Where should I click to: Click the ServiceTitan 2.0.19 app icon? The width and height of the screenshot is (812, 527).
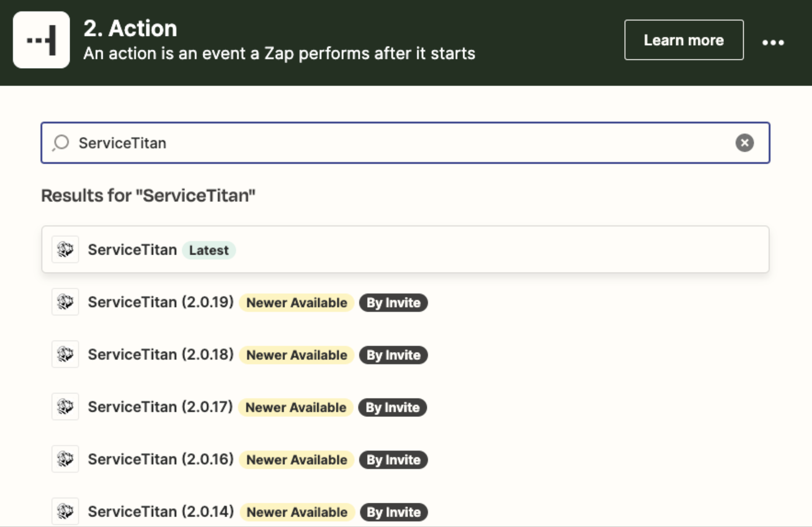65,302
